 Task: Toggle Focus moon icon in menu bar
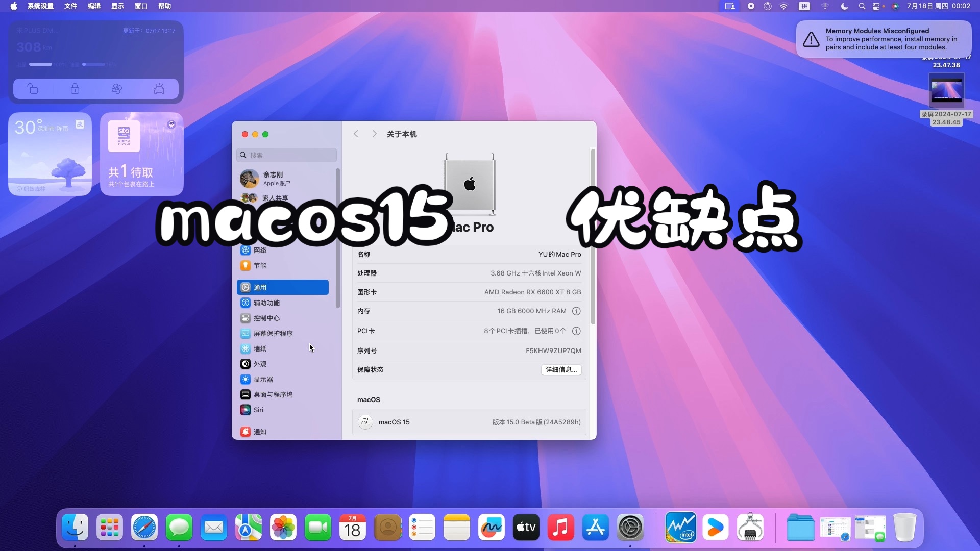pos(844,6)
